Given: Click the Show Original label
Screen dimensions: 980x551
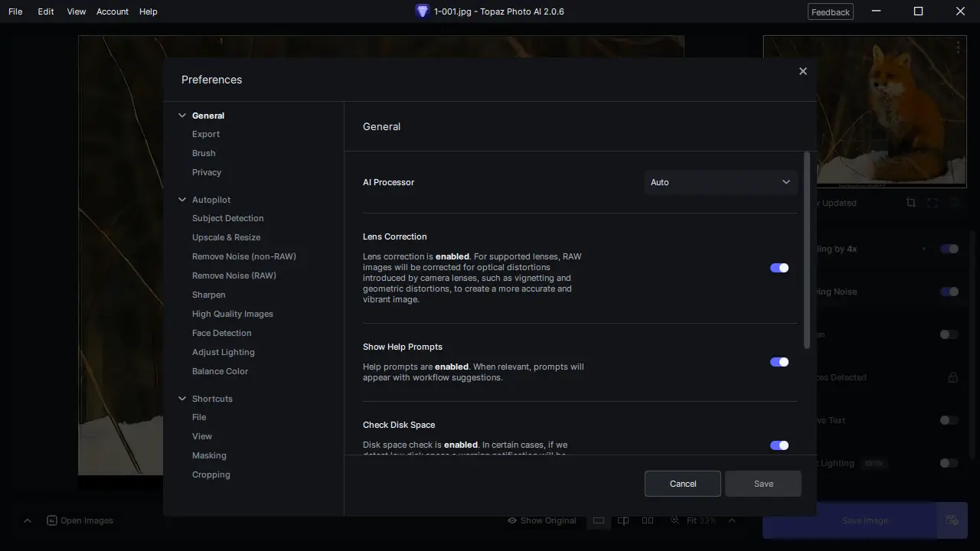Looking at the screenshot, I should [x=548, y=520].
